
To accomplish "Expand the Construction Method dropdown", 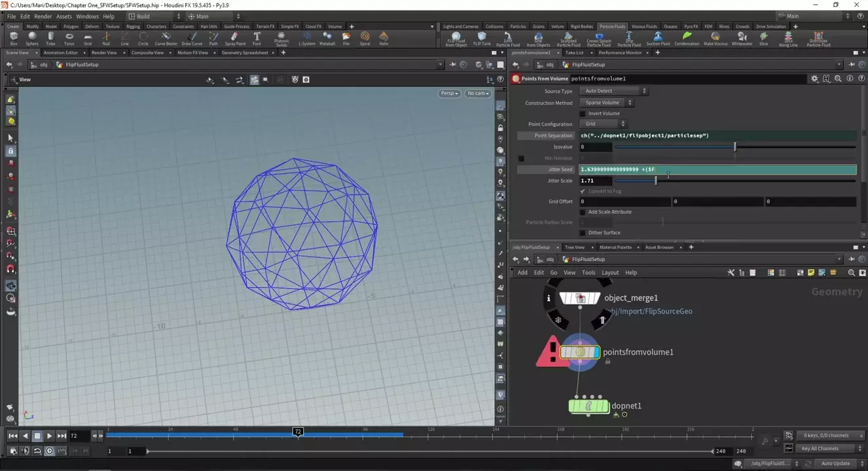I will (x=607, y=103).
